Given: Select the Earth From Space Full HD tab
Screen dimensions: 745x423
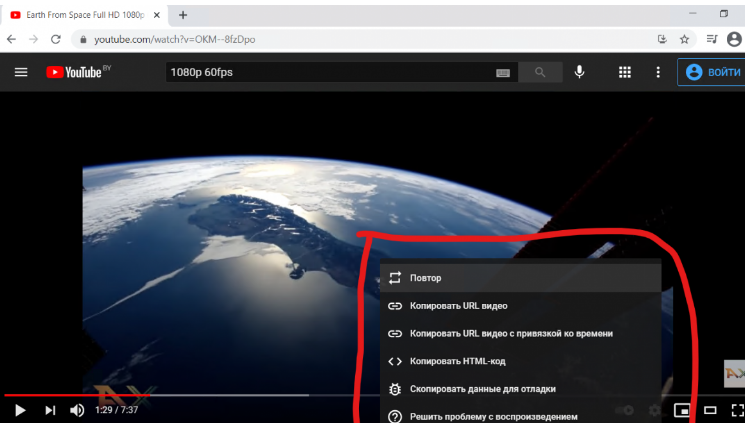Looking at the screenshot, I should [86, 15].
